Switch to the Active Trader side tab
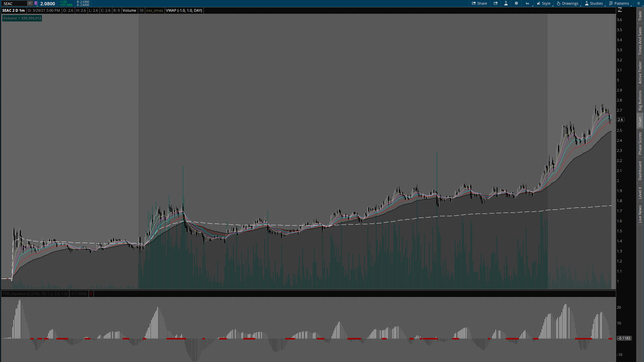Viewport: 644px width, 362px height. point(640,72)
